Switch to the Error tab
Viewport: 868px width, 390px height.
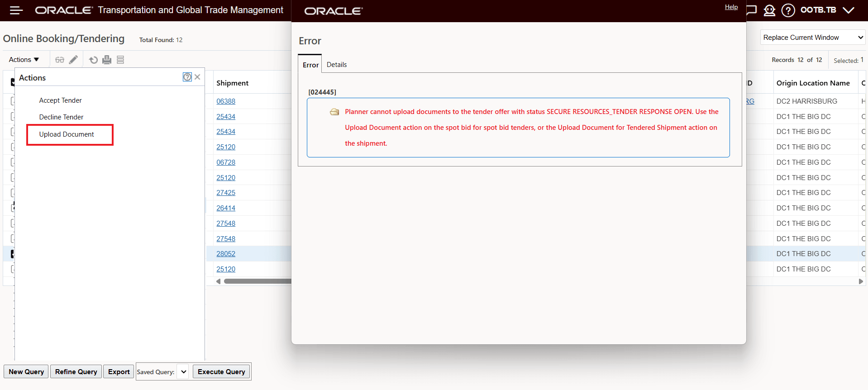click(x=310, y=65)
